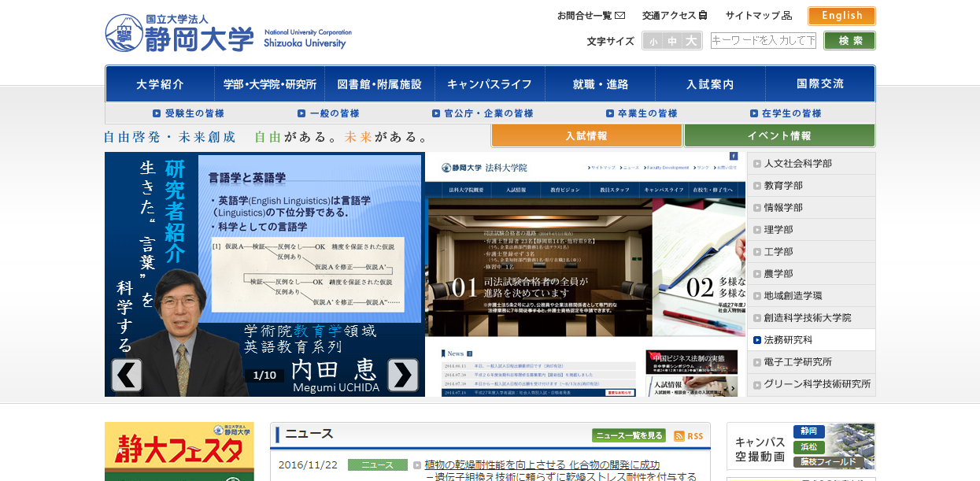Click news date 2016/11/22
Image resolution: width=980 pixels, height=481 pixels.
coord(308,465)
